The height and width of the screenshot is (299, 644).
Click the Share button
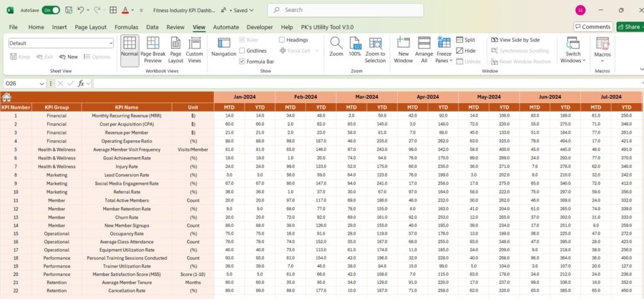(629, 26)
